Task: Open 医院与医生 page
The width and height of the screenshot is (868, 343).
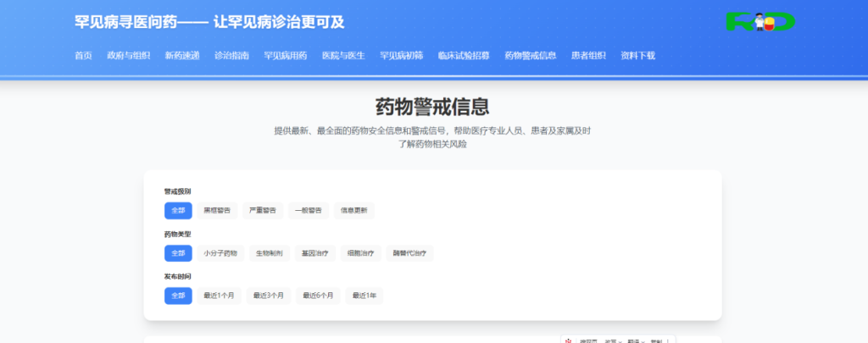Action: click(x=344, y=55)
